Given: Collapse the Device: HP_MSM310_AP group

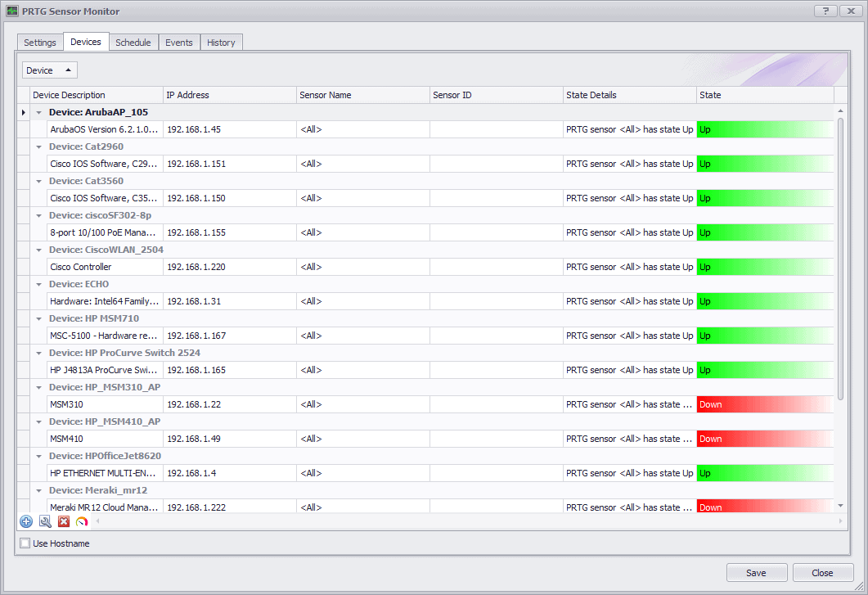Looking at the screenshot, I should pyautogui.click(x=38, y=387).
